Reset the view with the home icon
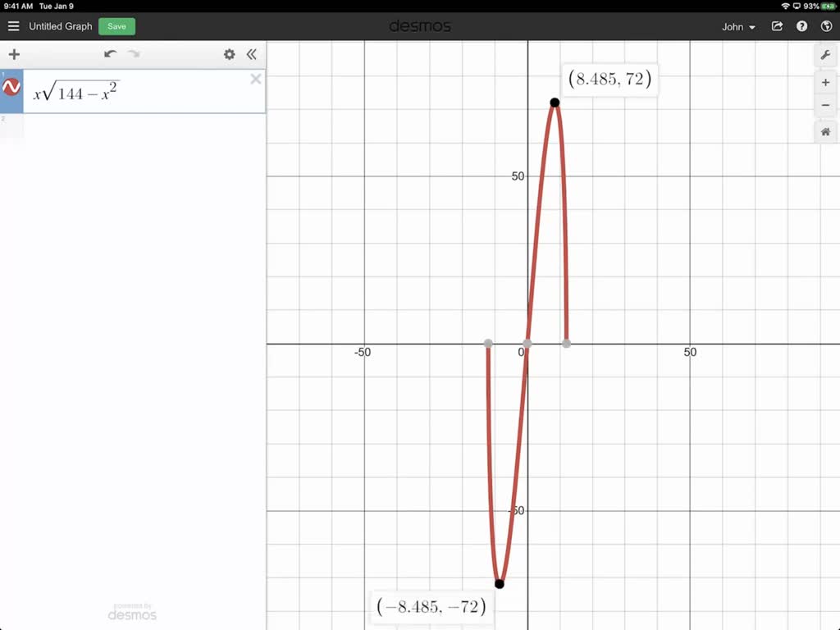Viewport: 840px width, 630px height. pyautogui.click(x=825, y=131)
